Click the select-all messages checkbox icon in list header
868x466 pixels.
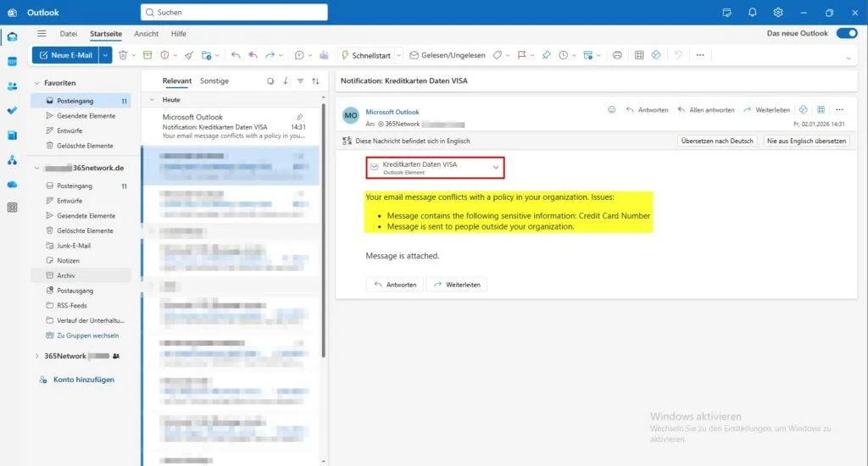coord(270,81)
